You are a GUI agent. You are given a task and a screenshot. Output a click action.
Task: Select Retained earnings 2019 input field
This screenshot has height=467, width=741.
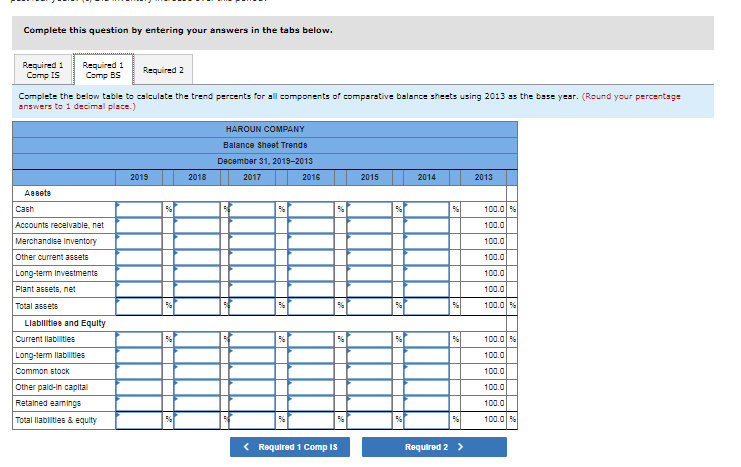(139, 404)
